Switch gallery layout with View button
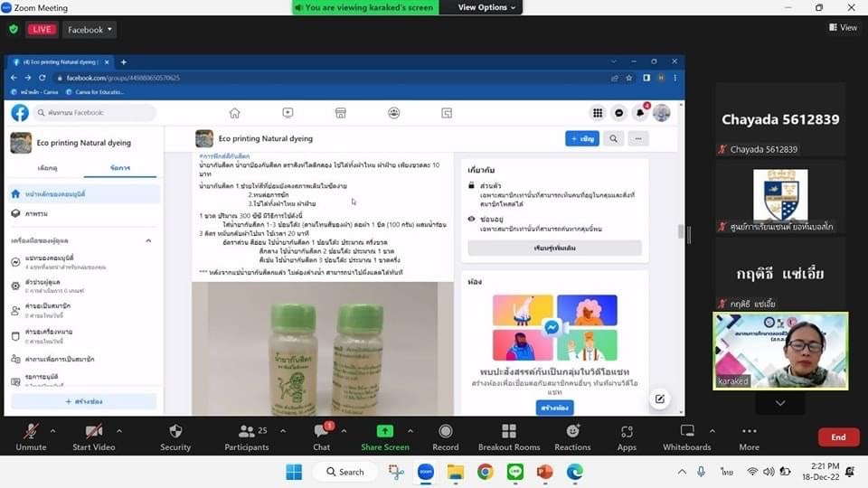Screen dimensions: 868x488 [x=843, y=28]
